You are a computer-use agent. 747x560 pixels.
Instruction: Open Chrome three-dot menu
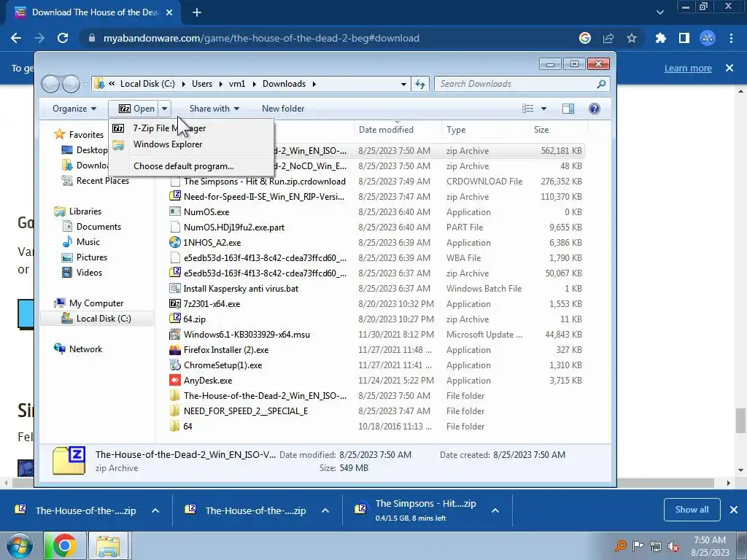click(731, 38)
